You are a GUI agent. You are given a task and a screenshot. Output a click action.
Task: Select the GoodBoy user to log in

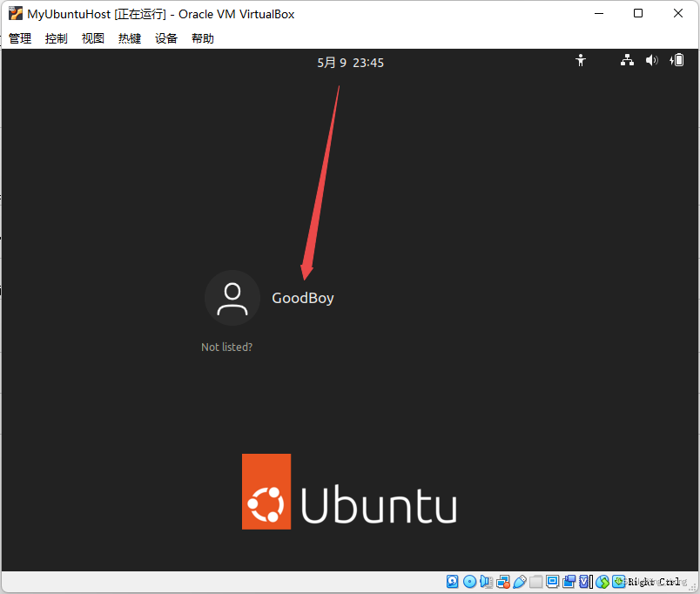[x=303, y=298]
